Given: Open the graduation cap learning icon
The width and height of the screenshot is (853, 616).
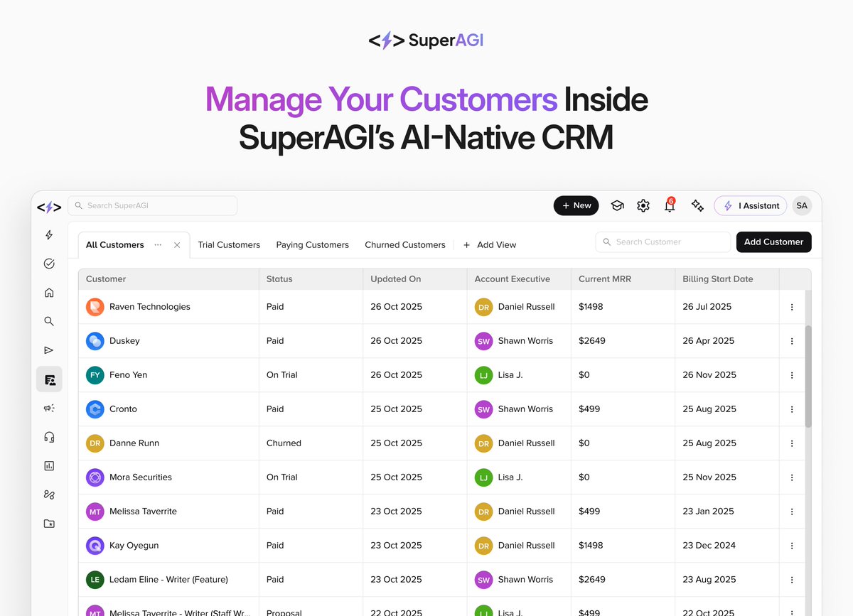Looking at the screenshot, I should pyautogui.click(x=617, y=206).
